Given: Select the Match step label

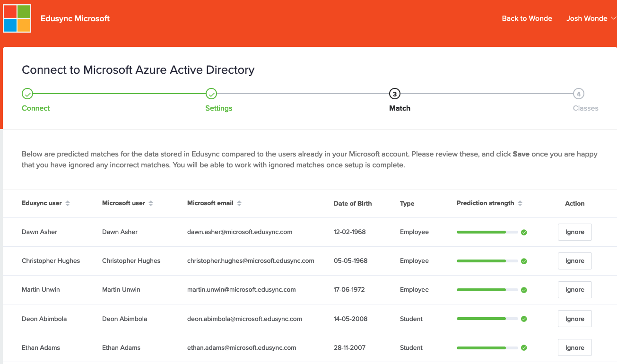Looking at the screenshot, I should click(x=400, y=108).
